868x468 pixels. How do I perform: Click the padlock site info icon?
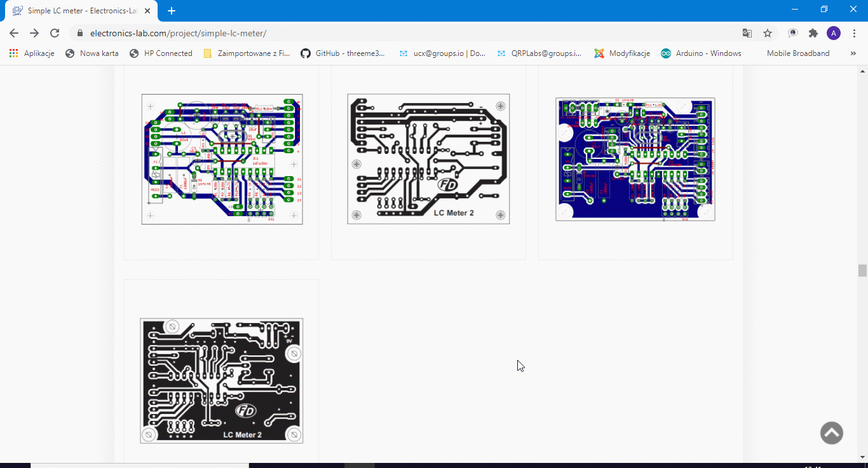pyautogui.click(x=80, y=33)
